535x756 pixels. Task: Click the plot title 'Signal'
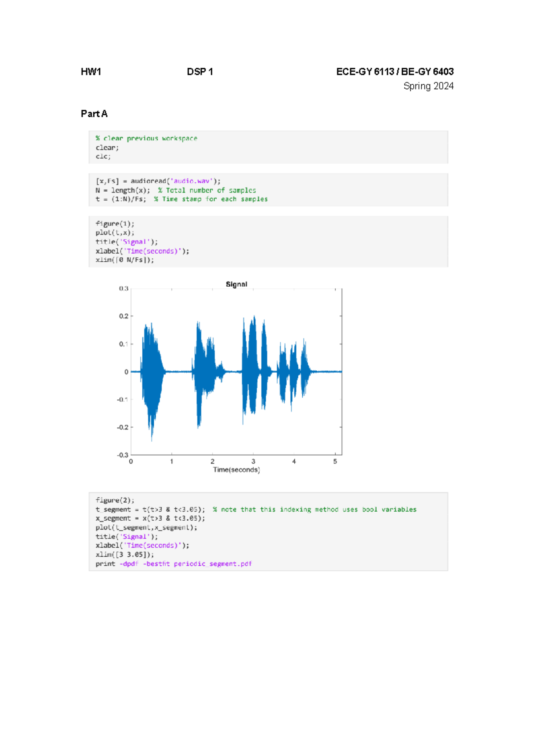236,284
